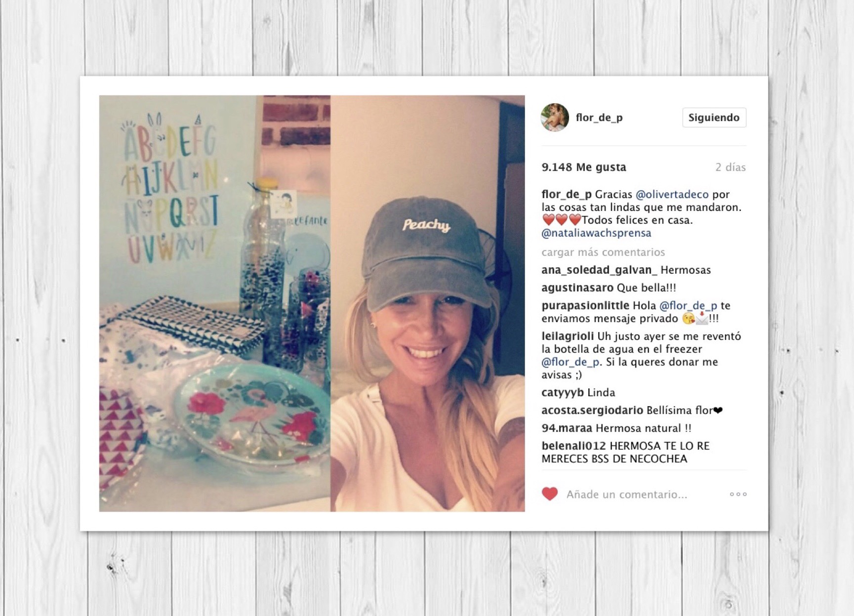The width and height of the screenshot is (854, 616).
Task: Expand cargar más comentarios
Action: point(603,252)
